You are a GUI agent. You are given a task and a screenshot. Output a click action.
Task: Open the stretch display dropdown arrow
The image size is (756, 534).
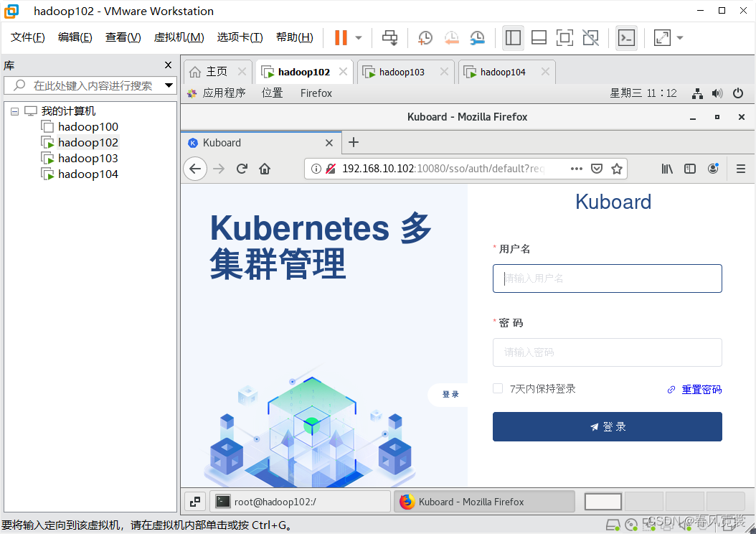click(x=680, y=37)
